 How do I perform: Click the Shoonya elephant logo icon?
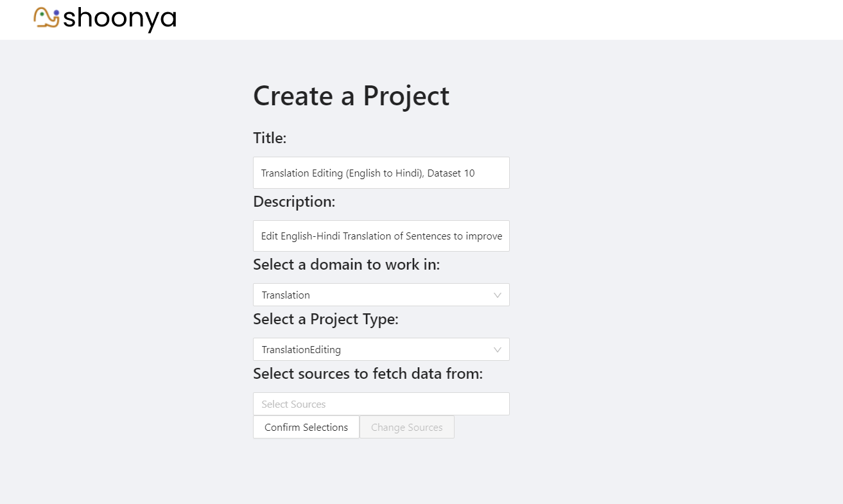[47, 17]
